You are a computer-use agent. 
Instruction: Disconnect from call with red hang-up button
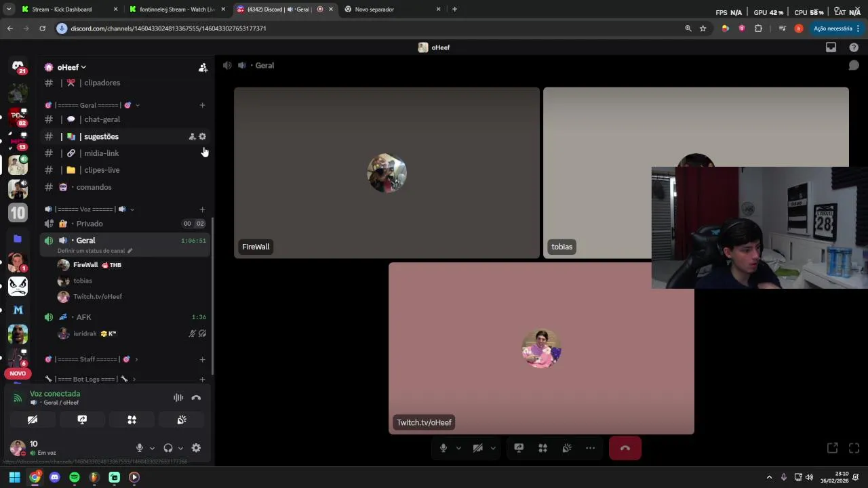pyautogui.click(x=625, y=448)
